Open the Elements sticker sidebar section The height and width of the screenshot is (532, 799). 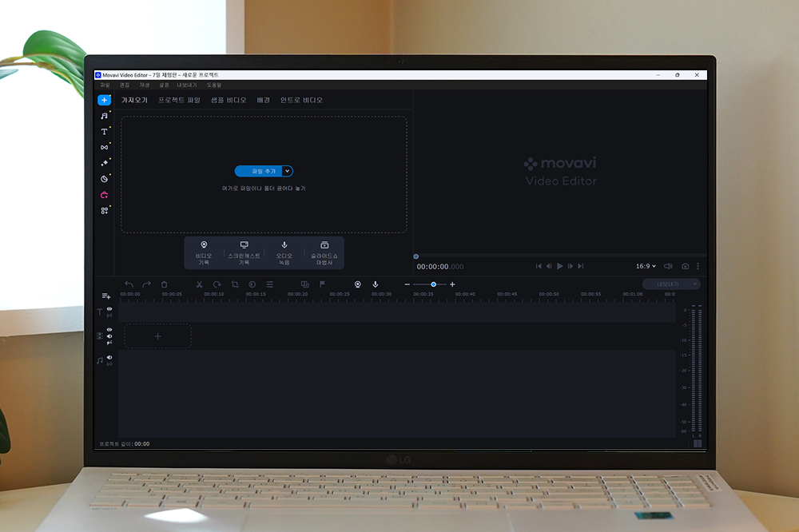pos(104,179)
